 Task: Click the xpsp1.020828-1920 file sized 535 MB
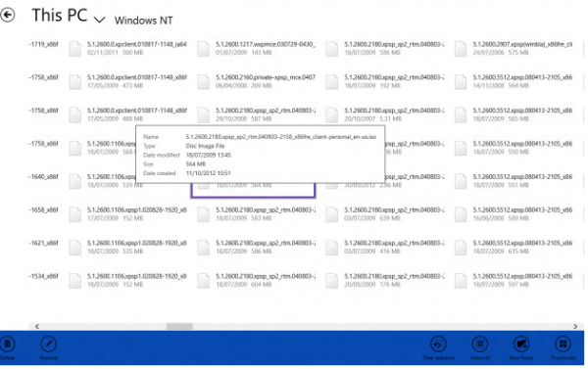pyautogui.click(x=127, y=248)
